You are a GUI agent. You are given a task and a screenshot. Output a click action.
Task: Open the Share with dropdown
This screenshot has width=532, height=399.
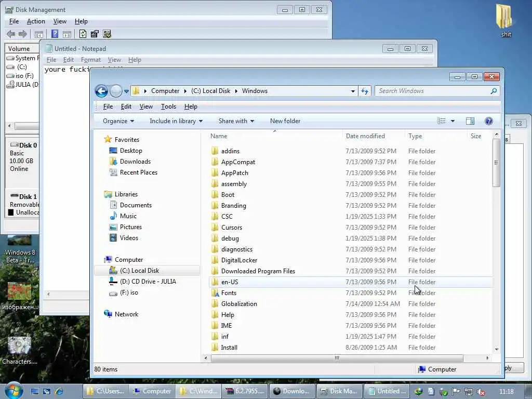click(x=236, y=121)
